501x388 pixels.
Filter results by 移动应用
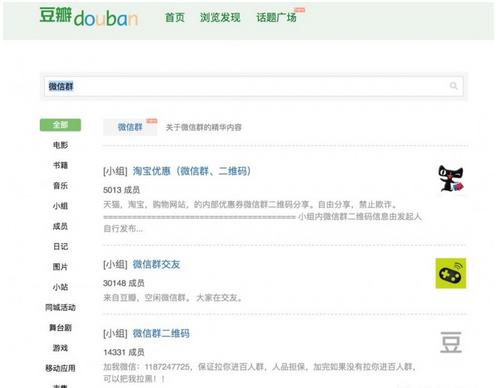point(60,368)
